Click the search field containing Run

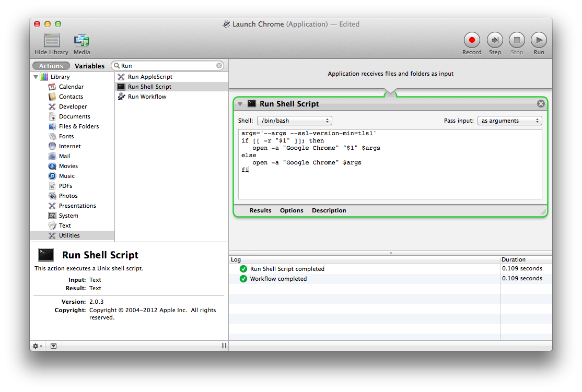point(168,66)
